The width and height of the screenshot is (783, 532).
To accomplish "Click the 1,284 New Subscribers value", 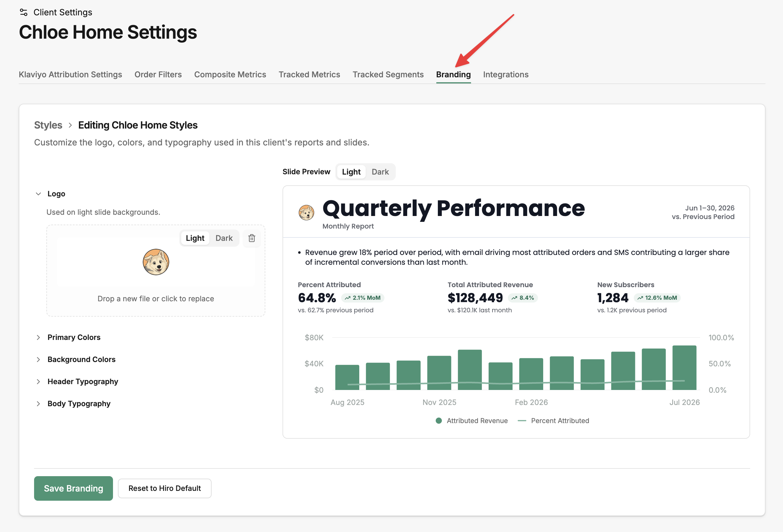I will coord(613,298).
